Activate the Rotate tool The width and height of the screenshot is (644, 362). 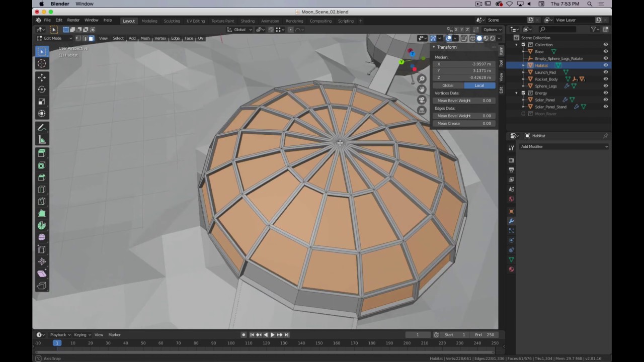tap(42, 89)
